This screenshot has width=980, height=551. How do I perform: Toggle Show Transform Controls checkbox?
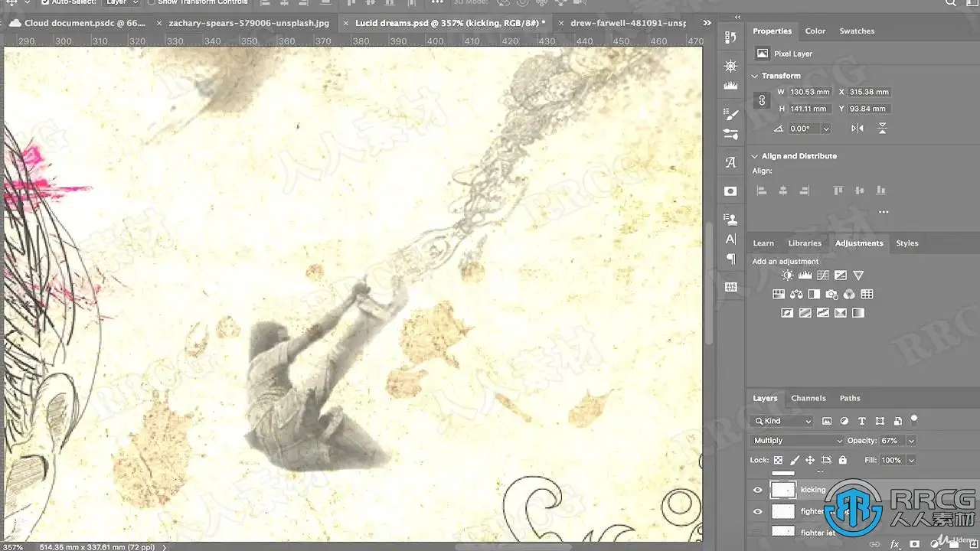point(151,2)
